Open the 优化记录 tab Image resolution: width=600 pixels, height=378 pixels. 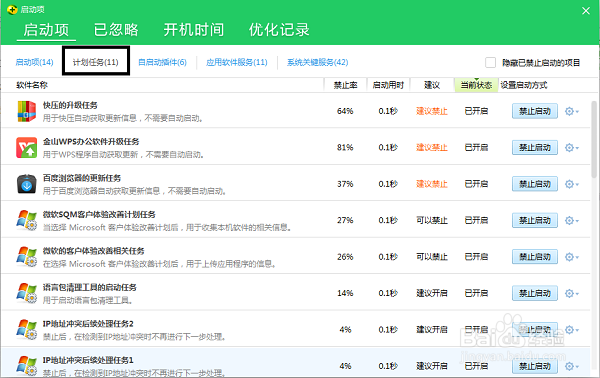[x=279, y=30]
